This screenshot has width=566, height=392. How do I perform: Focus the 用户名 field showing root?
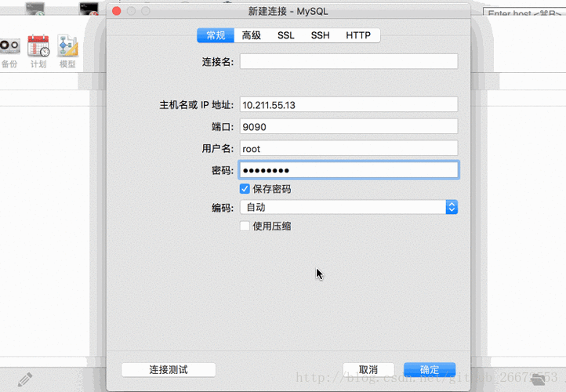tap(349, 148)
